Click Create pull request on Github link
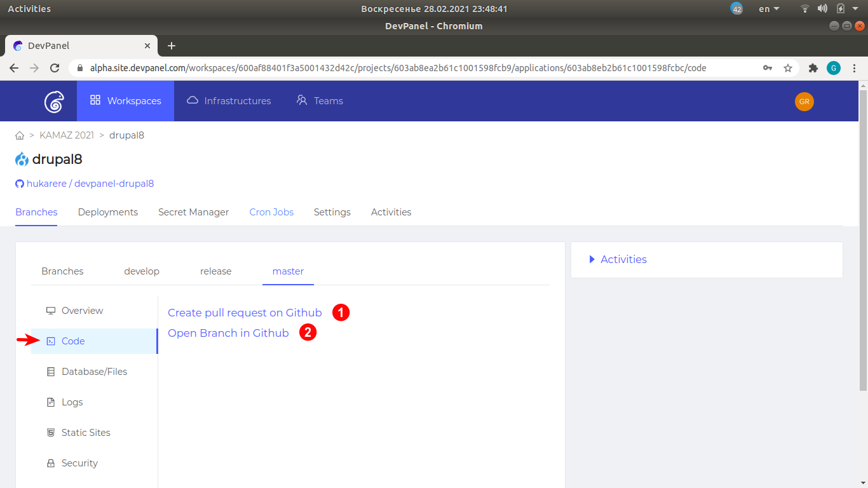Image resolution: width=868 pixels, height=488 pixels. point(245,312)
